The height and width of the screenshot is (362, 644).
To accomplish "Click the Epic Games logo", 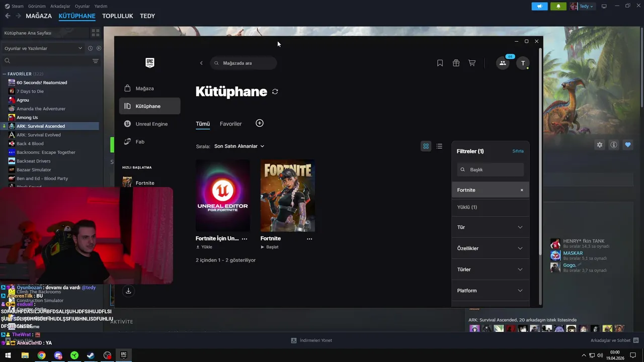I will tap(150, 63).
